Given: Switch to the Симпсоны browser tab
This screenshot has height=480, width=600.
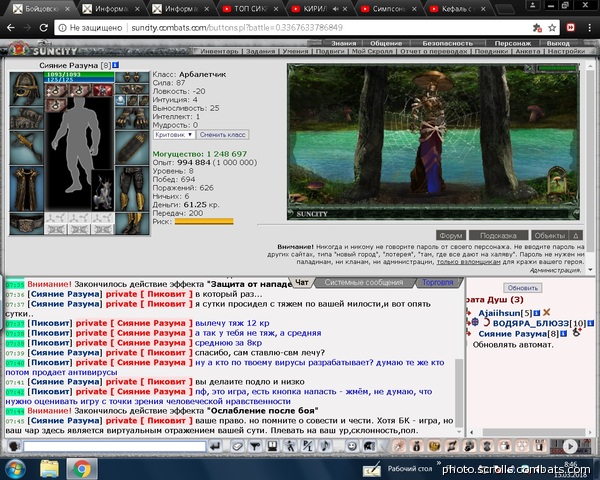Looking at the screenshot, I should click(389, 9).
